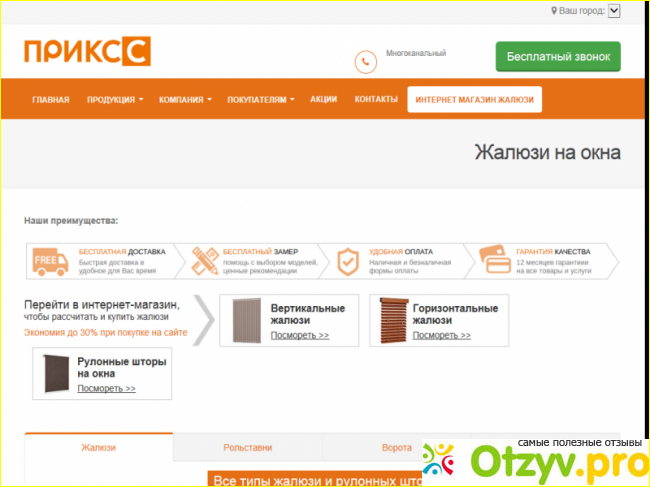Switch to the Рольставни tab

[247, 448]
